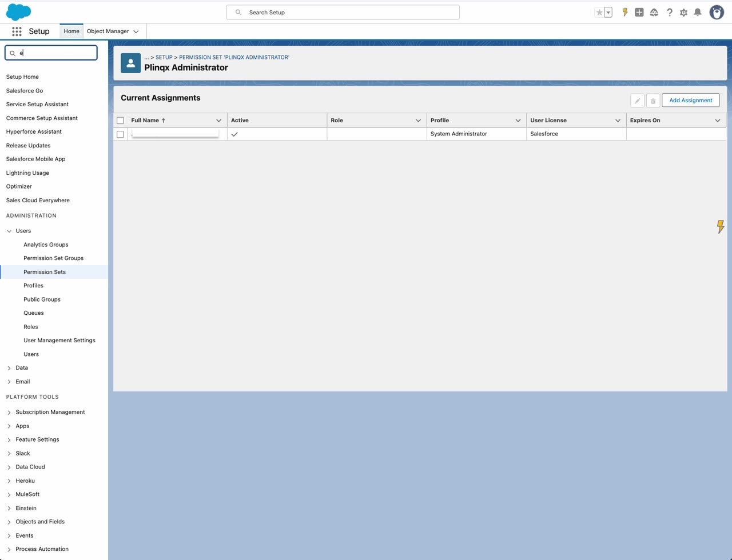Open User Management Settings in sidebar
The height and width of the screenshot is (560, 732).
(59, 341)
